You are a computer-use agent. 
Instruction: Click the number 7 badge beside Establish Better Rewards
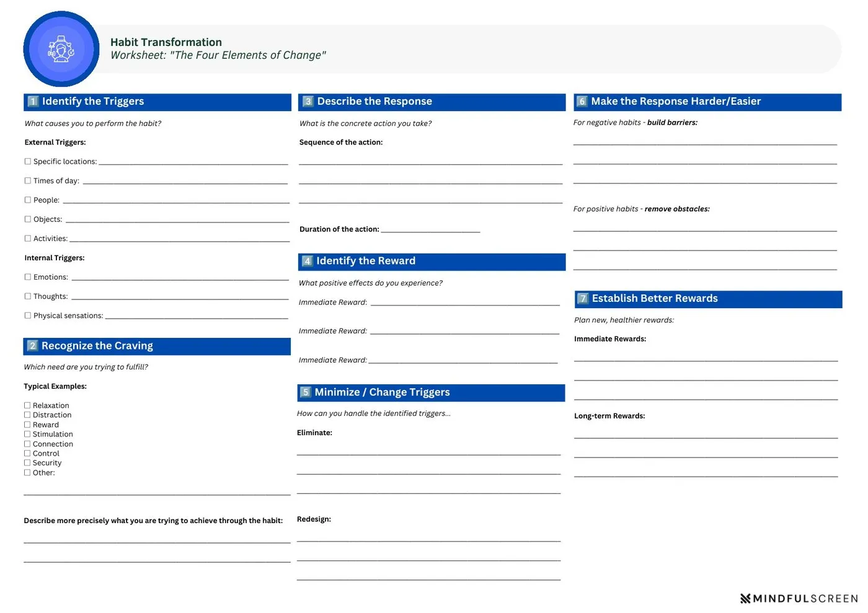pyautogui.click(x=583, y=299)
